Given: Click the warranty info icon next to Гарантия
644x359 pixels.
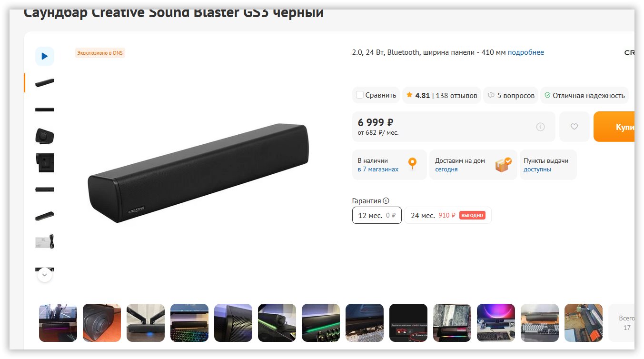Looking at the screenshot, I should [x=386, y=201].
